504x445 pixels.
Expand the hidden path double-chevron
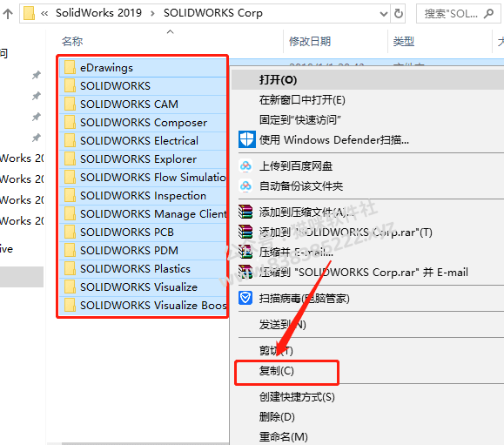coord(44,14)
